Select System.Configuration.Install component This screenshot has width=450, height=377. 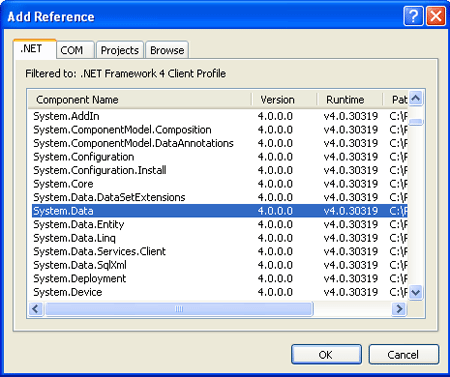tap(220, 170)
